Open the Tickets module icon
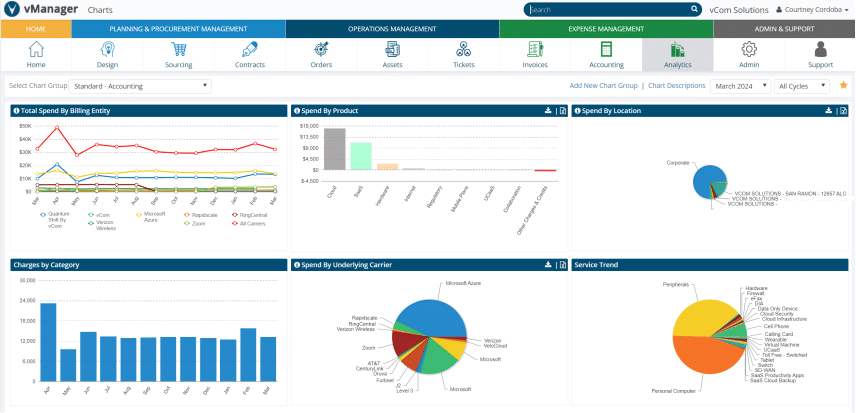 point(464,54)
